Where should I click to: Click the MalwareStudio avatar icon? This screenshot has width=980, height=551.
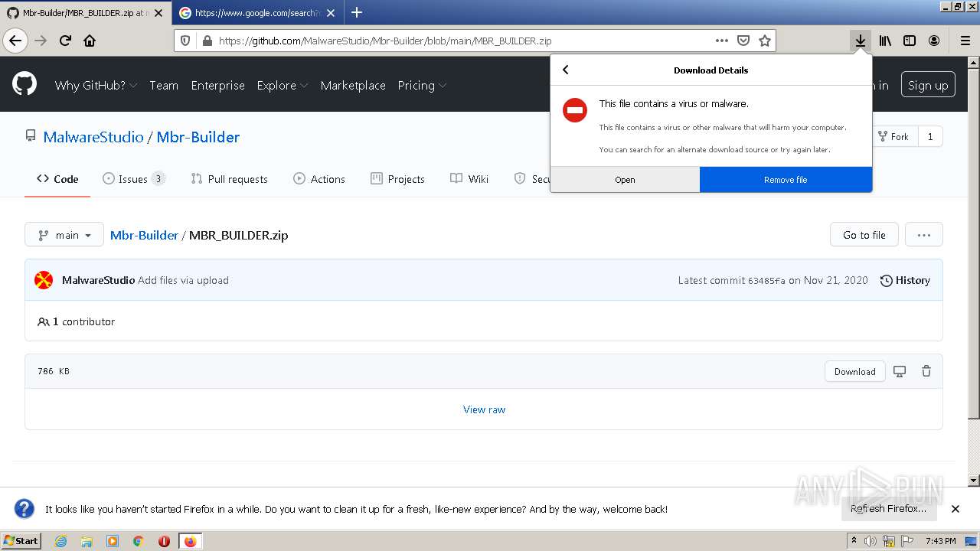click(44, 280)
